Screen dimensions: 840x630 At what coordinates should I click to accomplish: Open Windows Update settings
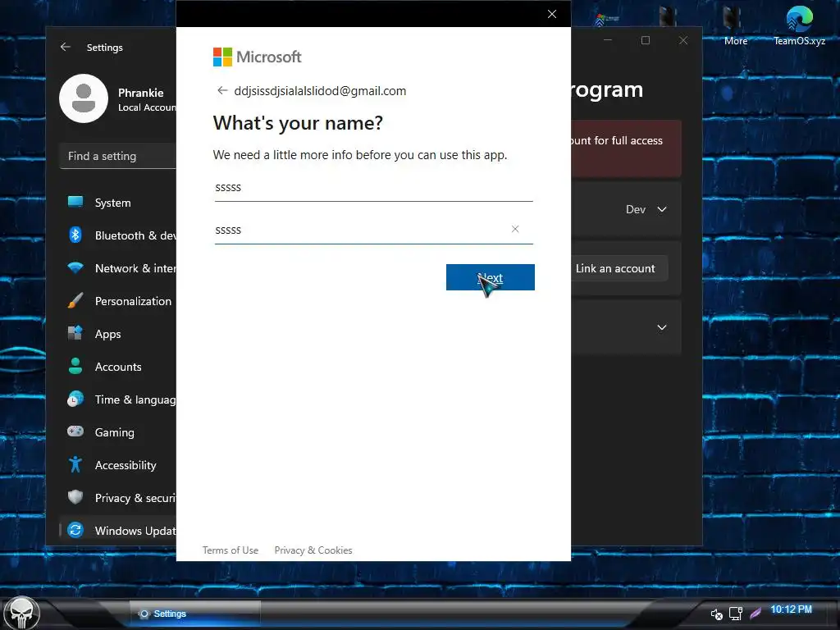(118, 531)
